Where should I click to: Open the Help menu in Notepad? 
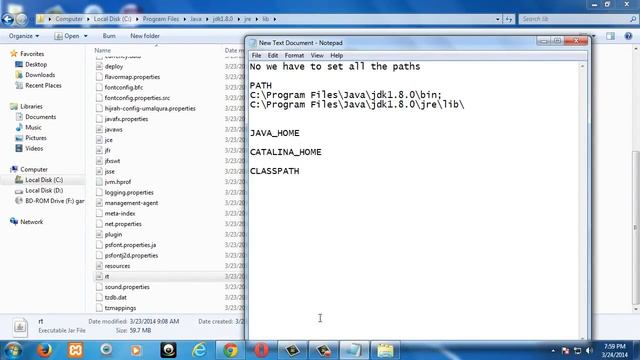[x=336, y=56]
